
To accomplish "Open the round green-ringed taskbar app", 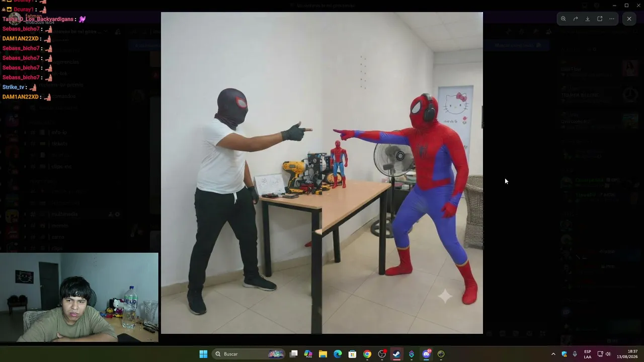I will click(441, 354).
